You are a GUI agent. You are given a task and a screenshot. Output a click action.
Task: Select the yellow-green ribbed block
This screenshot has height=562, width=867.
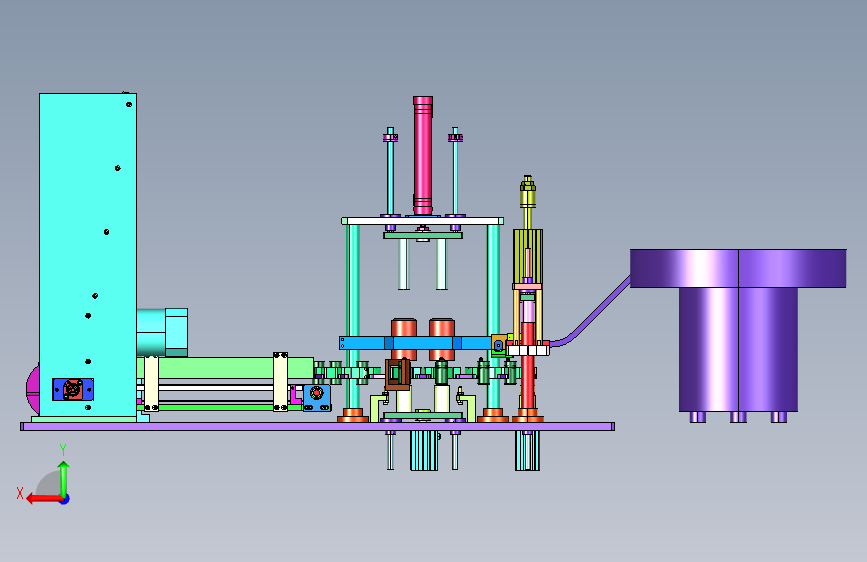coord(528,257)
